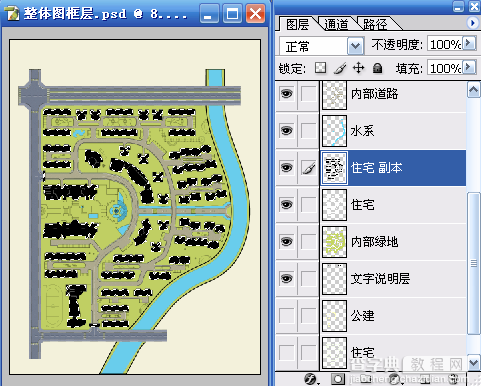Click the paintbrush indicator on 住宅 副本 layer

click(309, 168)
